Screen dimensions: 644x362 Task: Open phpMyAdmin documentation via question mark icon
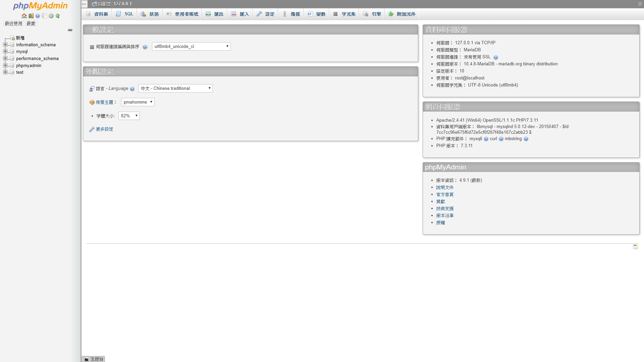coord(38,16)
